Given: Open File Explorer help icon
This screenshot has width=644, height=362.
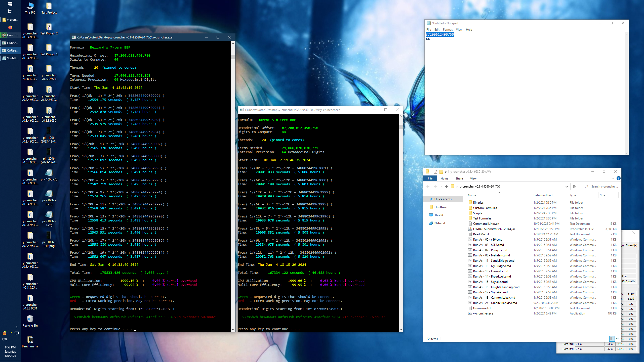Looking at the screenshot, I should pyautogui.click(x=618, y=178).
